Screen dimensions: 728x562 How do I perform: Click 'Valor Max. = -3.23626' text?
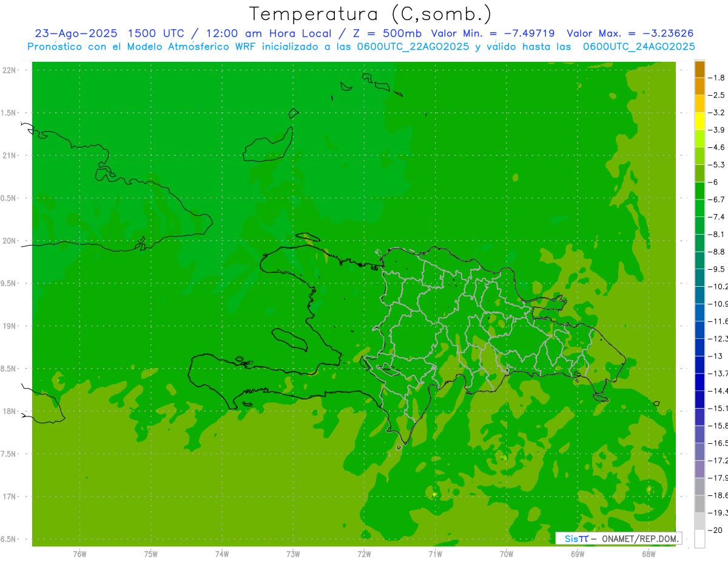pyautogui.click(x=630, y=33)
